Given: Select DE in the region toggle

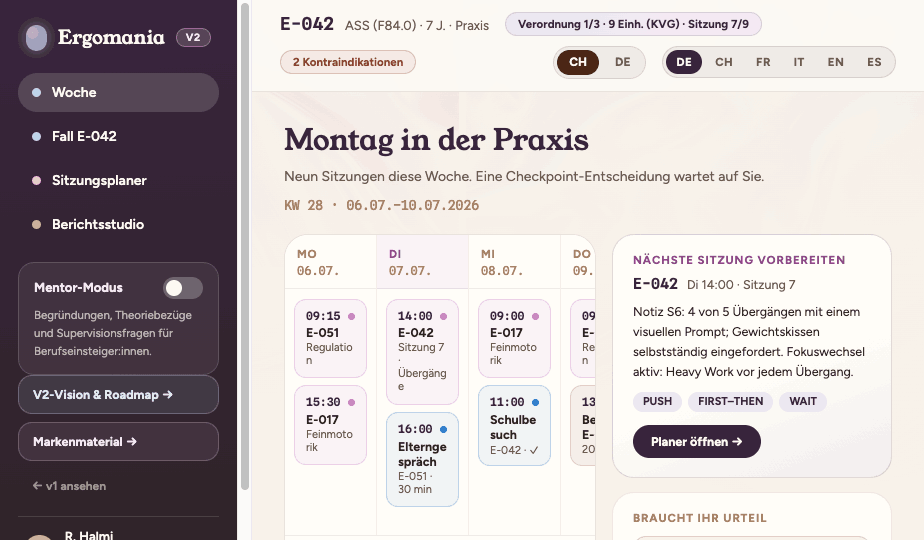Looking at the screenshot, I should [x=622, y=62].
